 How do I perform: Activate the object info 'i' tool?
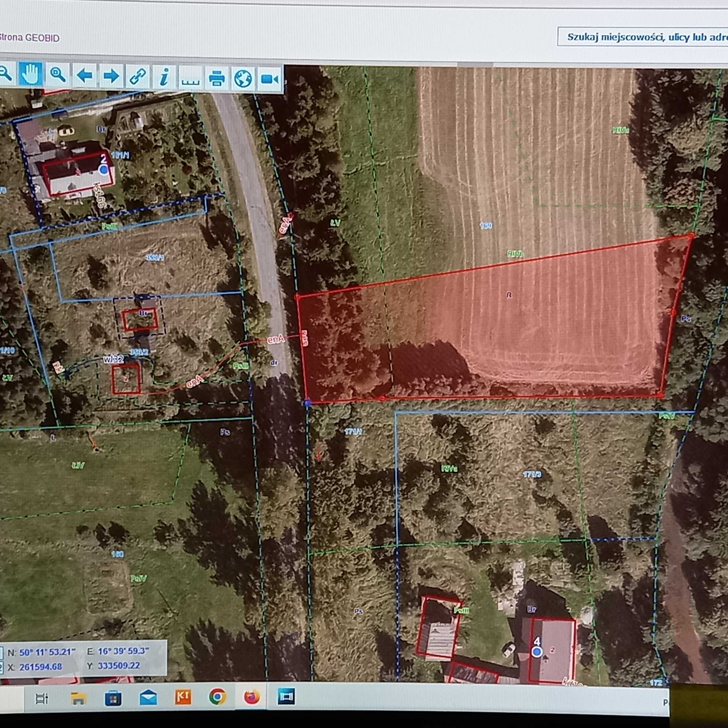click(164, 78)
